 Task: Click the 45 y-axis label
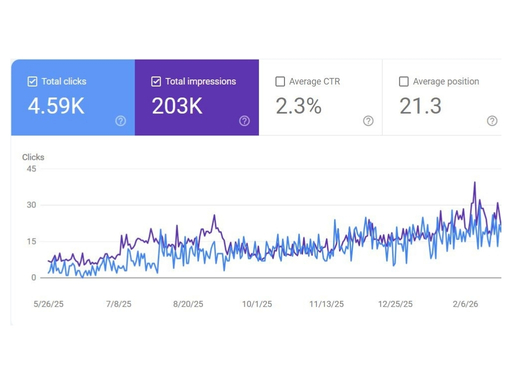click(x=31, y=169)
